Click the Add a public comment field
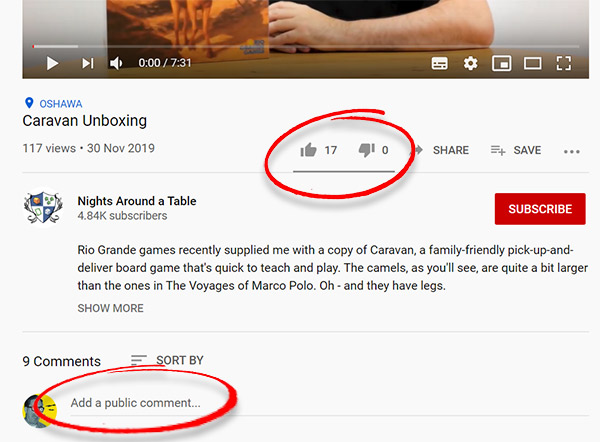Screen dimensions: 600x442 coord(329,403)
